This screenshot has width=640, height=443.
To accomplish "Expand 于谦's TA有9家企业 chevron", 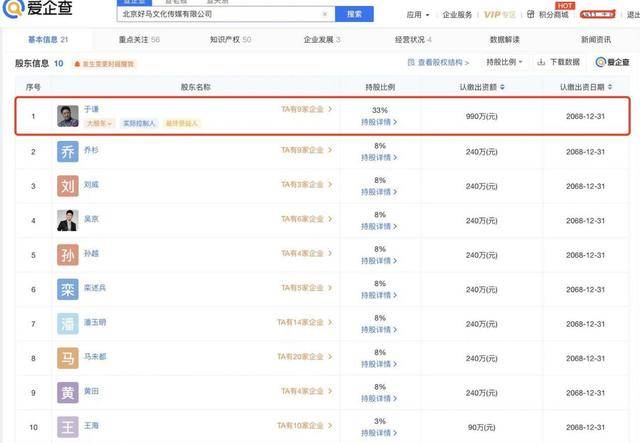I will click(330, 109).
